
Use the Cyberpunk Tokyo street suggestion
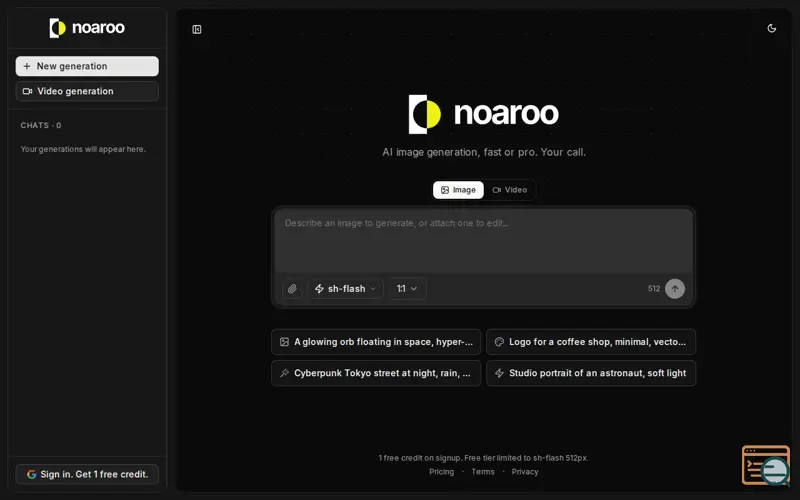tap(376, 373)
